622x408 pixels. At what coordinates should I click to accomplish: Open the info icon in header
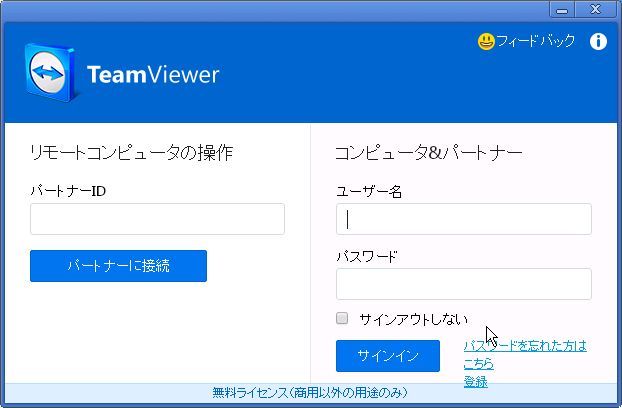pos(598,41)
